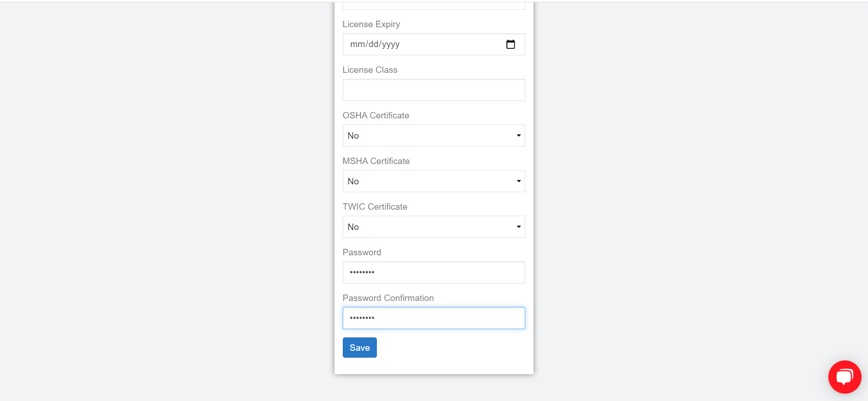Click the License Expiry date field
This screenshot has width=868, height=401.
coord(434,44)
